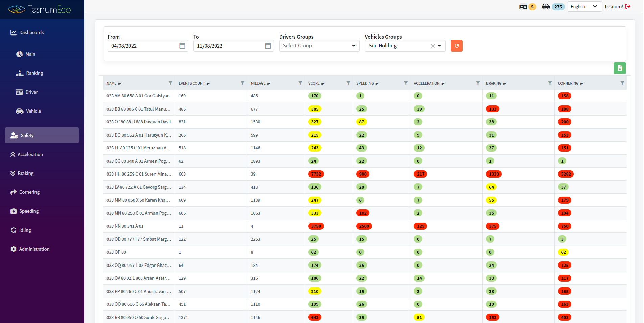The height and width of the screenshot is (323, 644).
Task: Open the To date calendar picker icon
Action: point(268,46)
